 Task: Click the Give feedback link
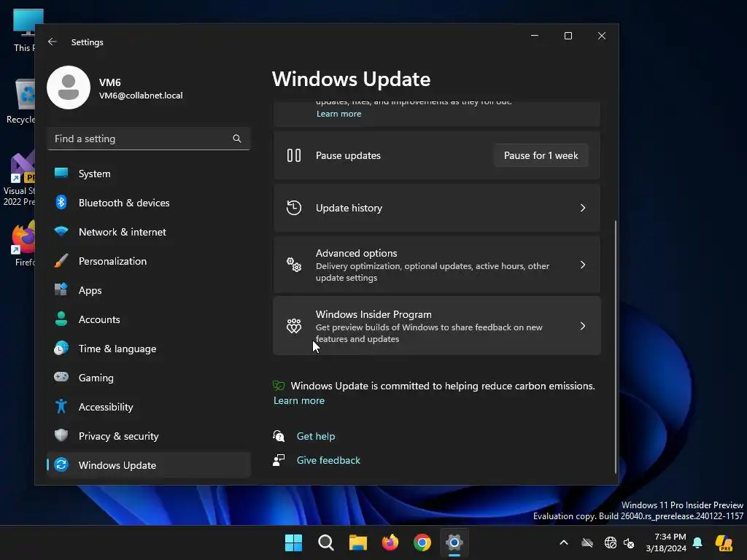click(x=328, y=460)
